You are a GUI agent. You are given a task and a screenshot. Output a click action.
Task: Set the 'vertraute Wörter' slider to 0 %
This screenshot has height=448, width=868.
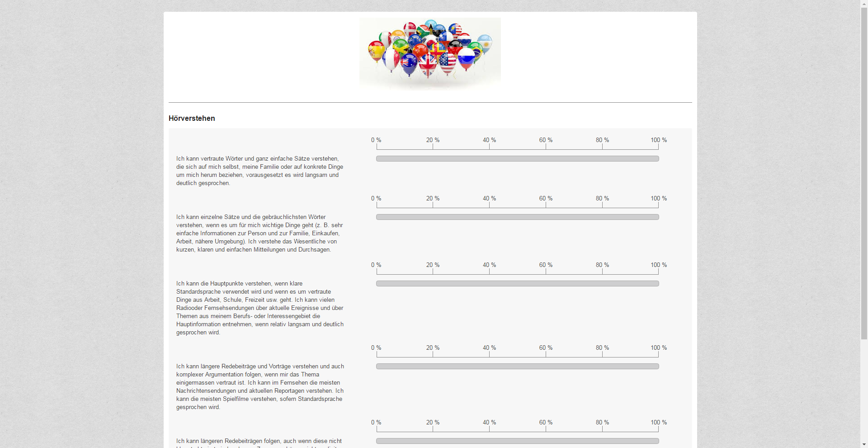[377, 159]
